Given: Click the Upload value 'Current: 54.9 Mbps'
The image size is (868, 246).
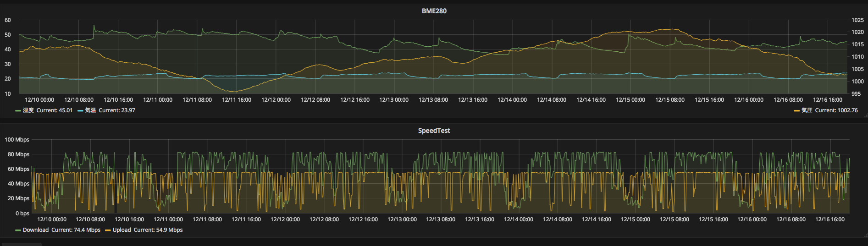Looking at the screenshot, I should point(158,230).
